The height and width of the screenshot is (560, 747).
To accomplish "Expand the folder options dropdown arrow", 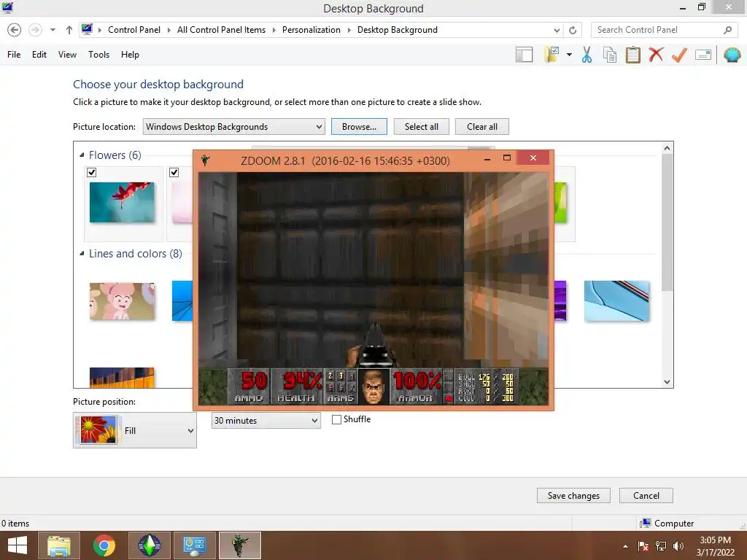I will coord(569,55).
